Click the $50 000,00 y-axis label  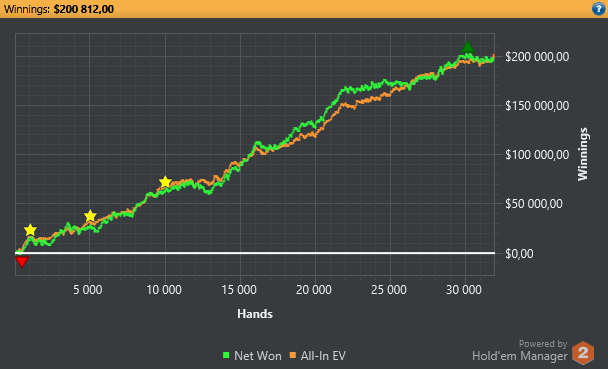coord(534,204)
